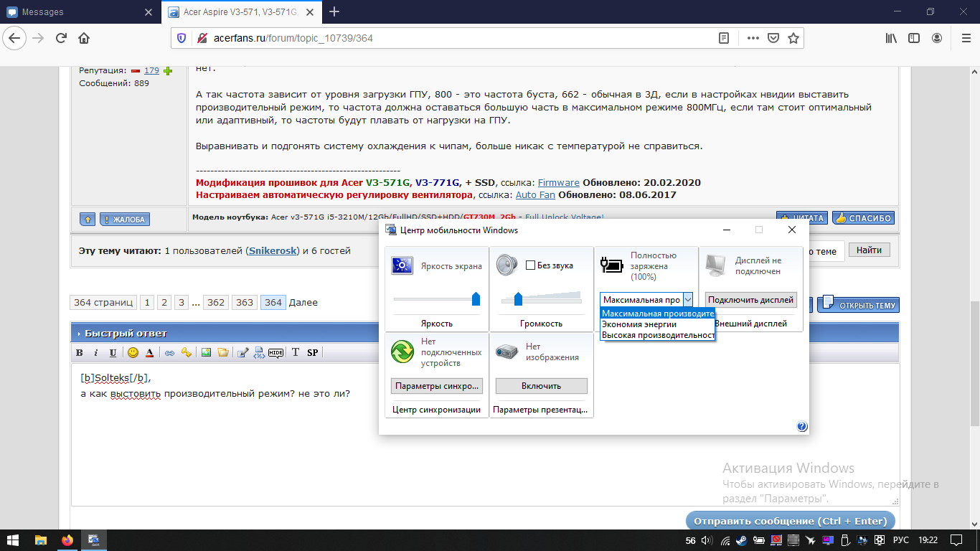Open the Windows notification center icon
This screenshot has width=980, height=551.
956,540
